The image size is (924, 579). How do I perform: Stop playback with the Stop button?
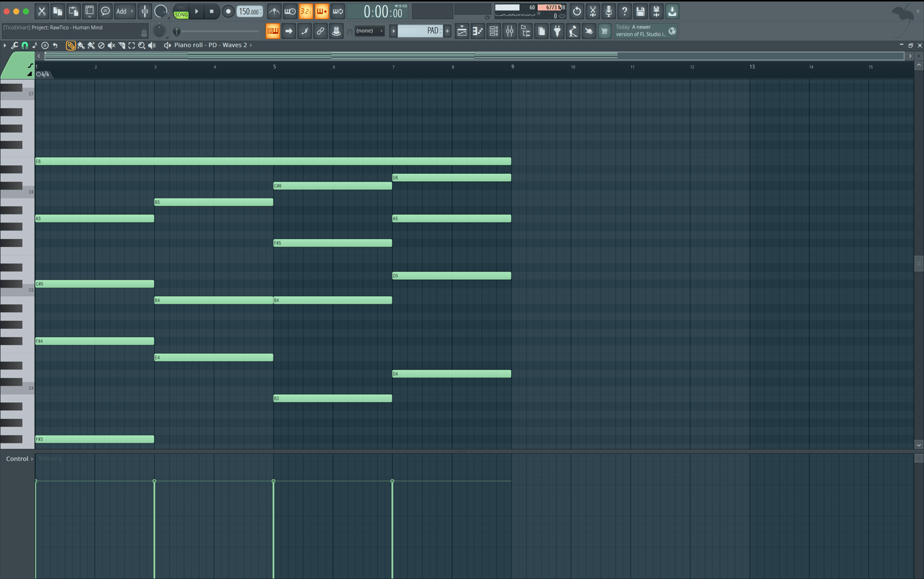coord(212,11)
